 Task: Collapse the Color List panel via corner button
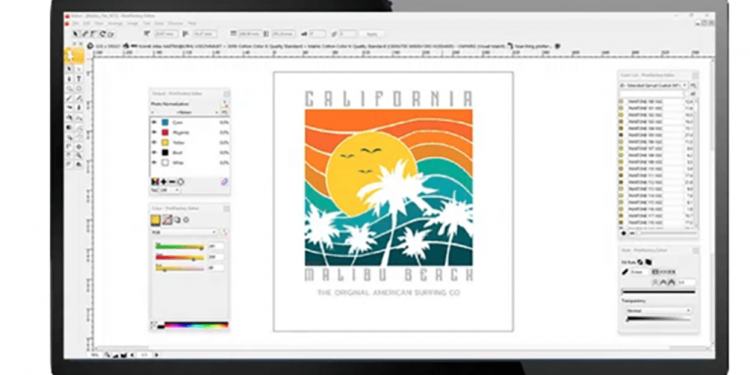pos(695,75)
